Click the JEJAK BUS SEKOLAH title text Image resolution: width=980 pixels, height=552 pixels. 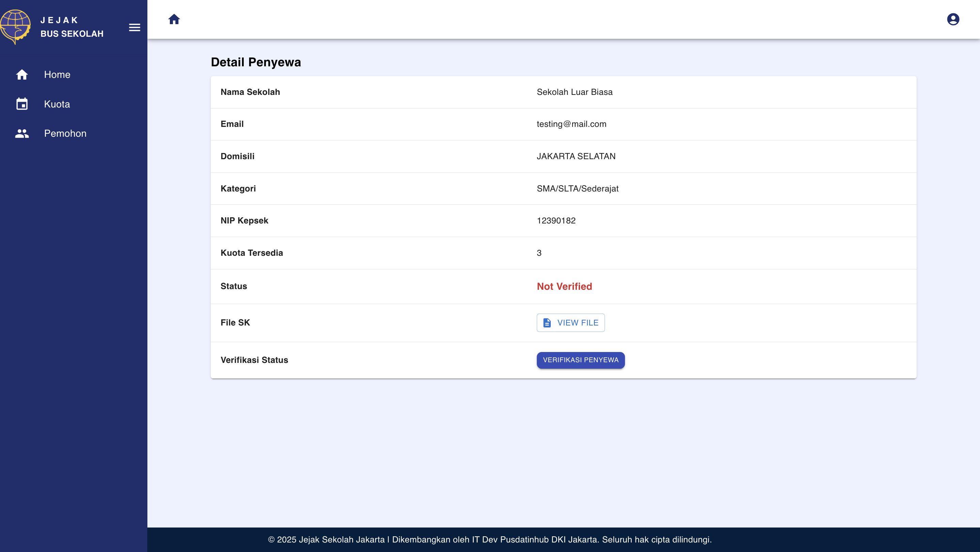click(71, 27)
